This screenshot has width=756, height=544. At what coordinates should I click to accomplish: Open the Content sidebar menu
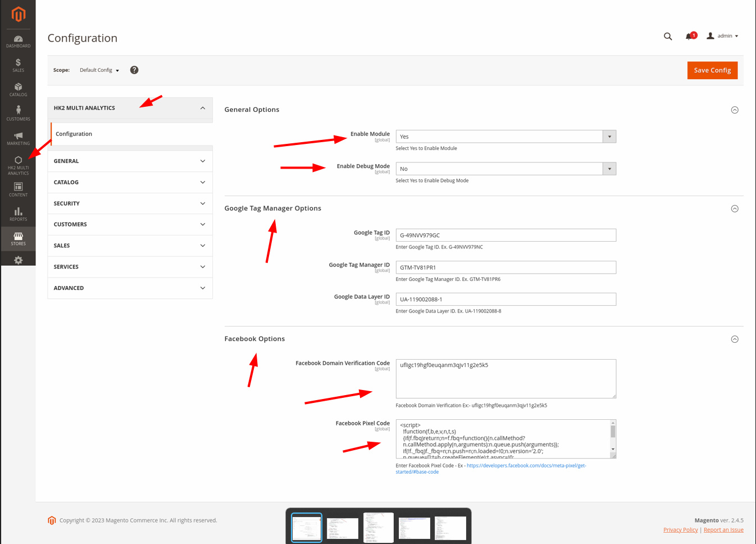tap(19, 190)
